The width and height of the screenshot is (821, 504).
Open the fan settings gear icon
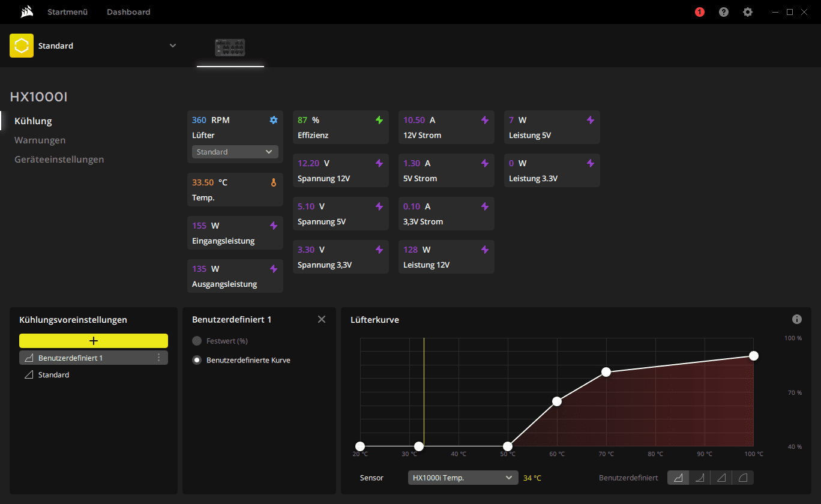274,120
